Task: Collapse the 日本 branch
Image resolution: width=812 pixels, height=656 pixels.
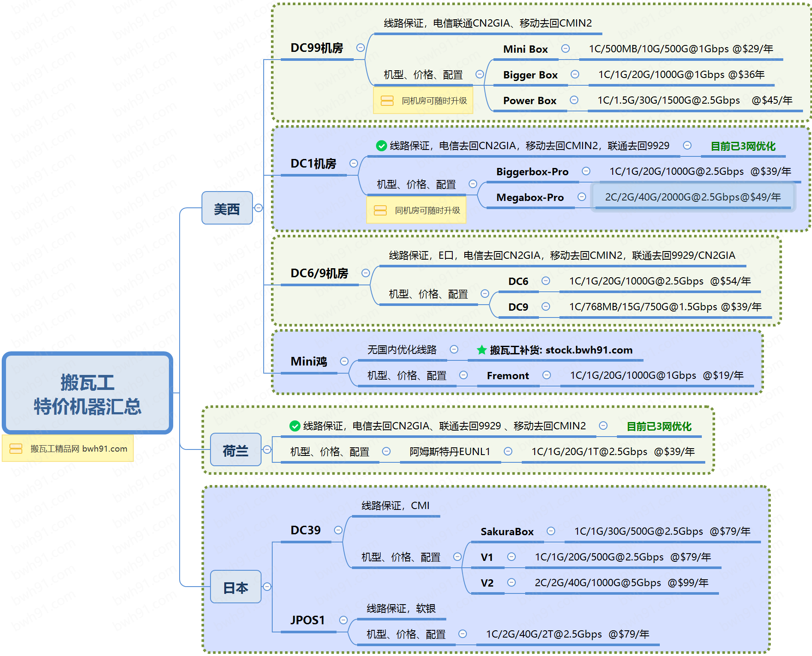Action: [267, 587]
